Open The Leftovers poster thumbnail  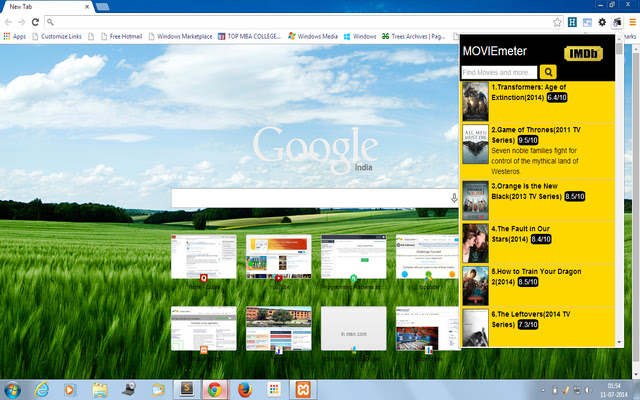(x=475, y=328)
